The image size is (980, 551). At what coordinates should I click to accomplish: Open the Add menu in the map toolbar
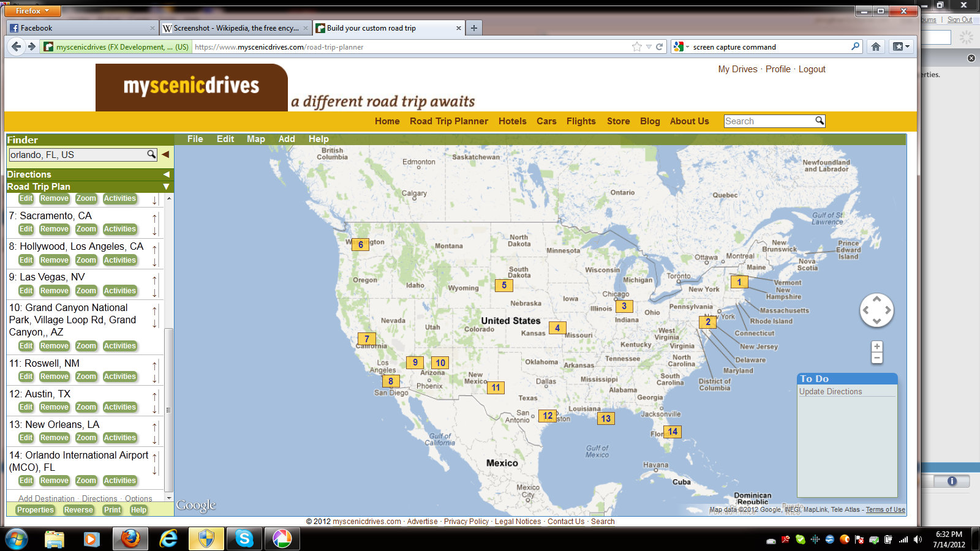click(286, 139)
